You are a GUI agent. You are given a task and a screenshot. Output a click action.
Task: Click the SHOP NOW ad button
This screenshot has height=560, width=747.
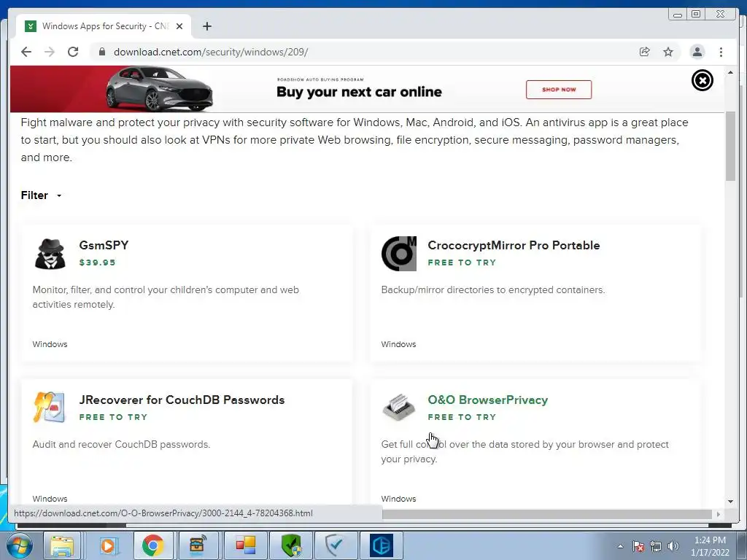(559, 90)
